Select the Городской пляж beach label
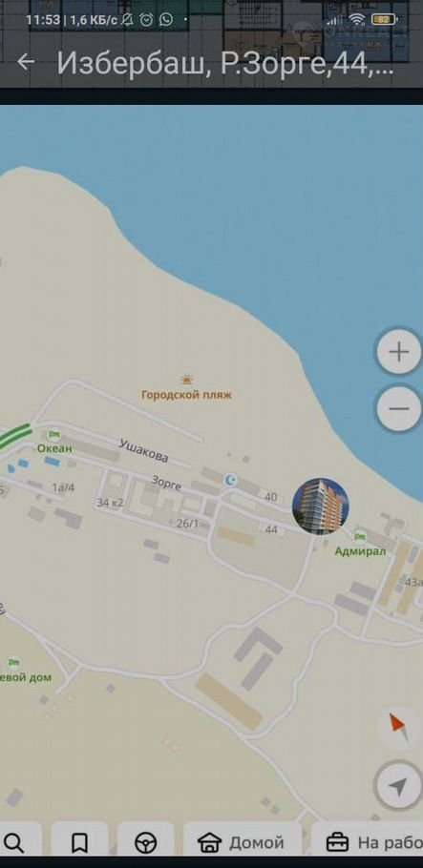 click(x=186, y=395)
